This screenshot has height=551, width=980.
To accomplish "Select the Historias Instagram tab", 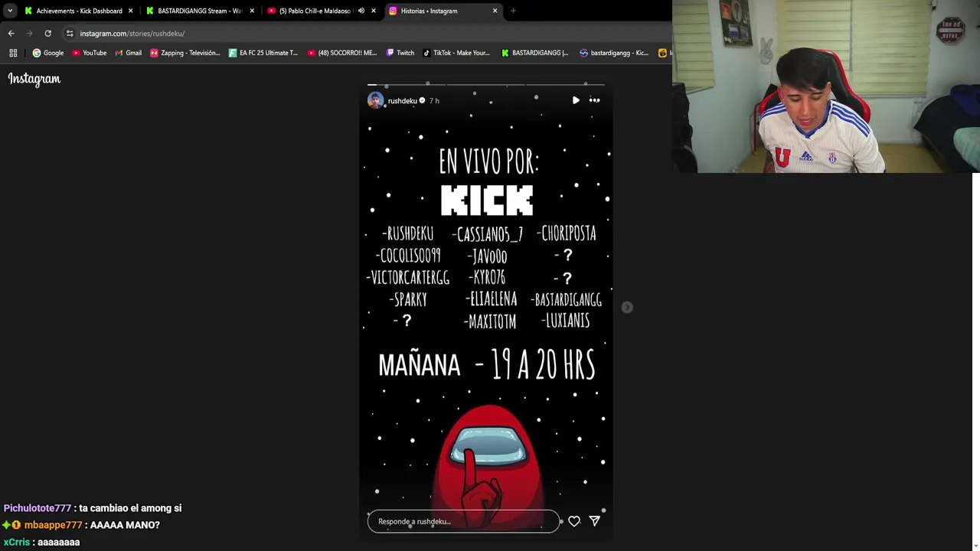I will point(444,11).
